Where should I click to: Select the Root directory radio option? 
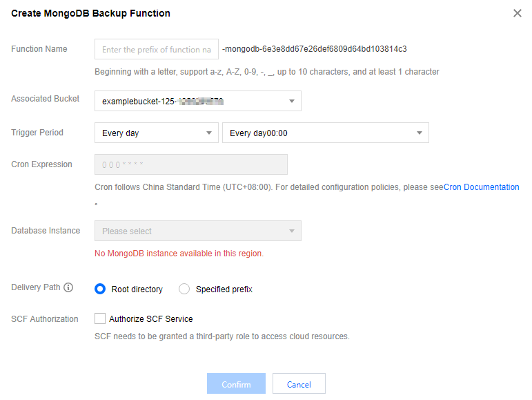point(100,289)
